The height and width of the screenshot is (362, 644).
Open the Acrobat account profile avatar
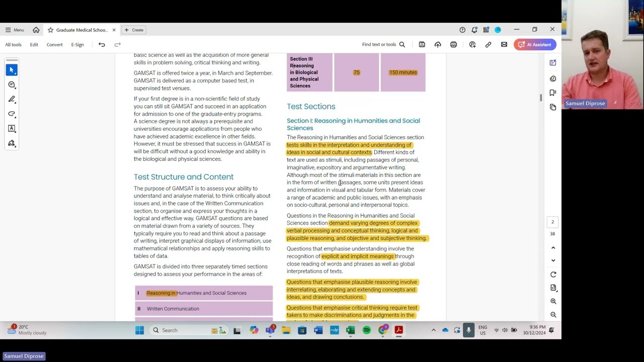(498, 30)
